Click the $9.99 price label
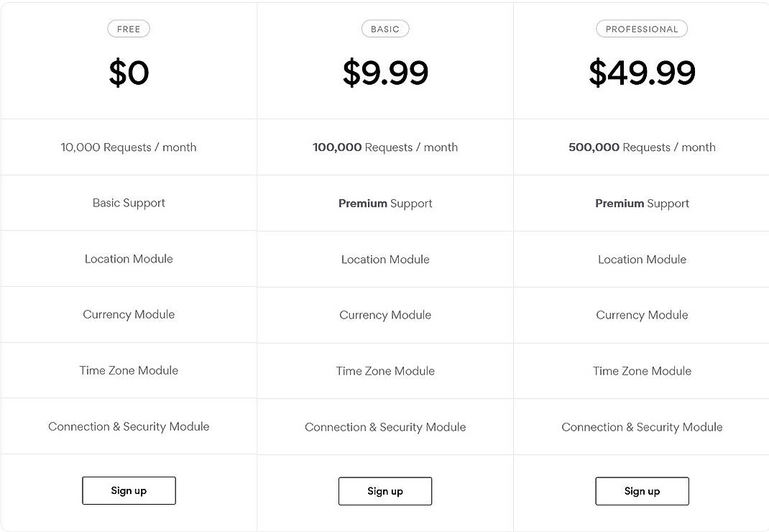 (x=385, y=73)
